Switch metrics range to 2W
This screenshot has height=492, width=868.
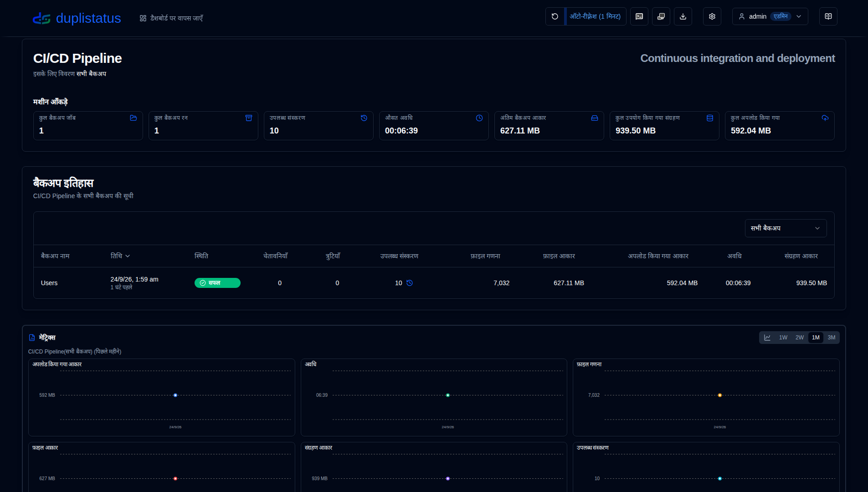[x=800, y=338]
